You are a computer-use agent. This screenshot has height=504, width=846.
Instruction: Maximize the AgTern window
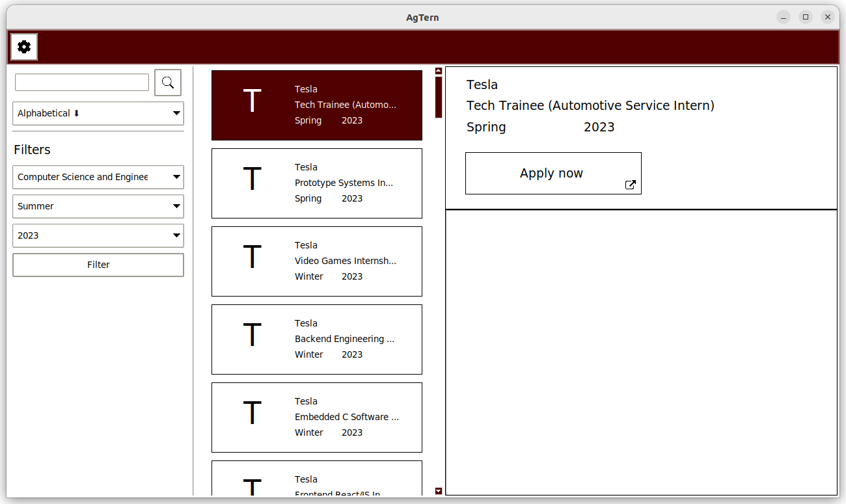click(806, 17)
